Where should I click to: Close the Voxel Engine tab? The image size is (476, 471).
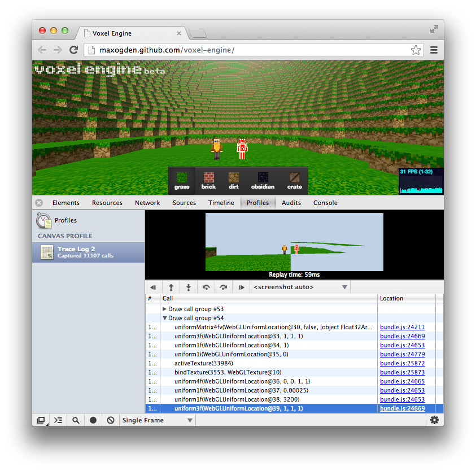pos(179,33)
